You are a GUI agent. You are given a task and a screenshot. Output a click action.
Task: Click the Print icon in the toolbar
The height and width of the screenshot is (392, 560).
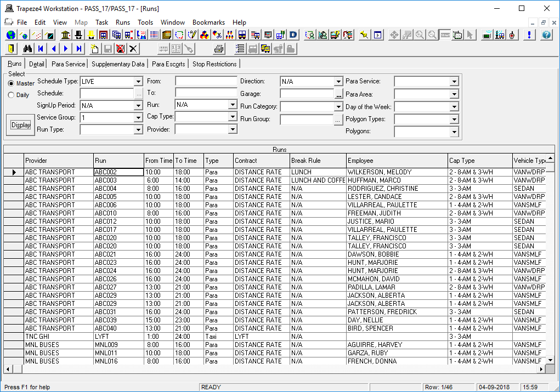(x=218, y=48)
